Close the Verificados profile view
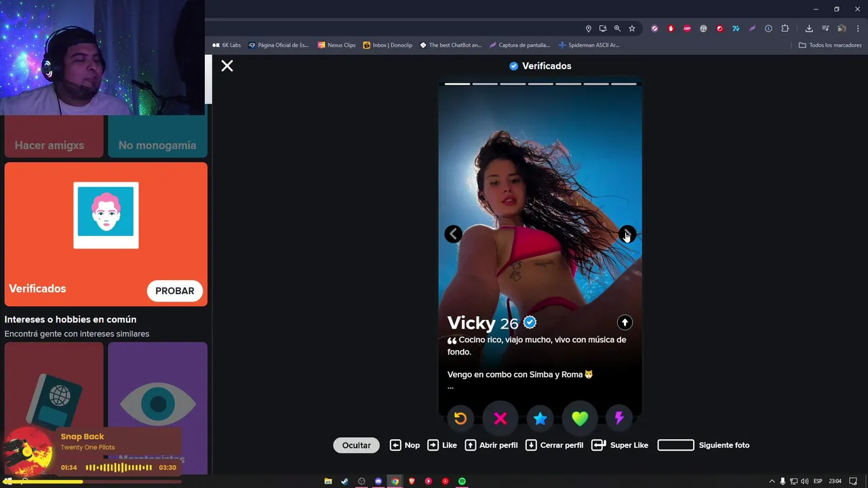868x488 pixels. (x=227, y=66)
